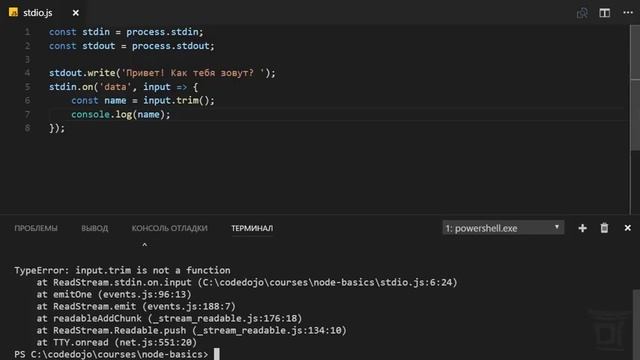Click the PS C:\codedojo\courses\node-basics prompt

coord(111,354)
